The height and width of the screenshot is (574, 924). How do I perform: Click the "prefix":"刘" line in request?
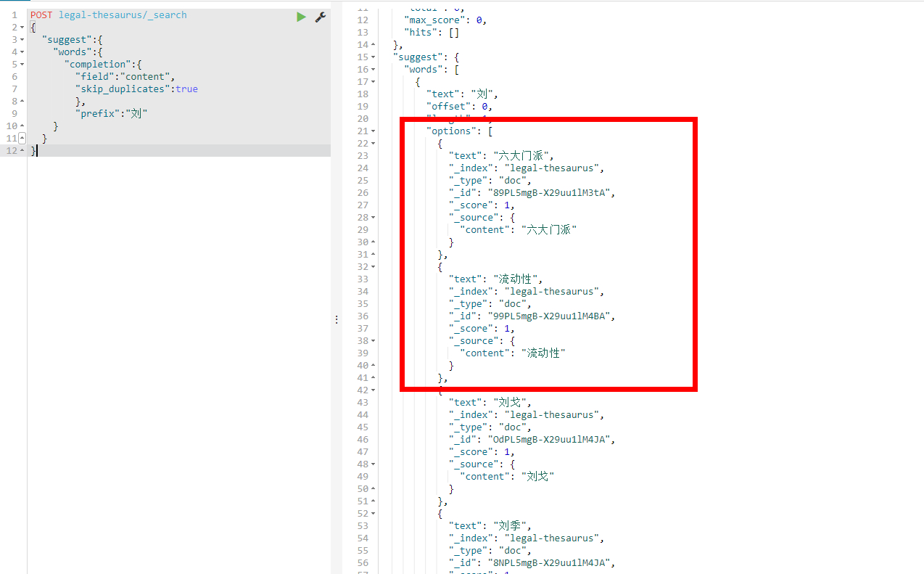point(112,113)
